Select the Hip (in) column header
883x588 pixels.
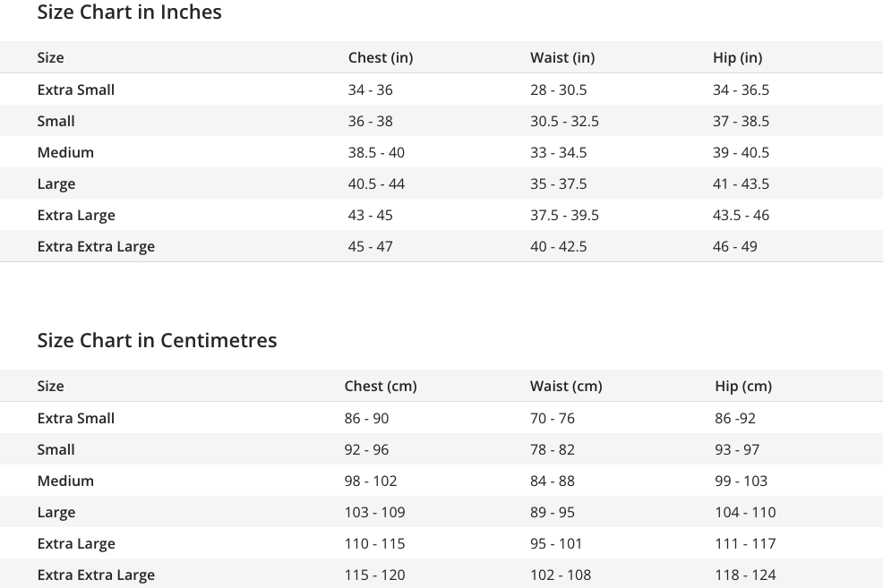click(x=738, y=57)
